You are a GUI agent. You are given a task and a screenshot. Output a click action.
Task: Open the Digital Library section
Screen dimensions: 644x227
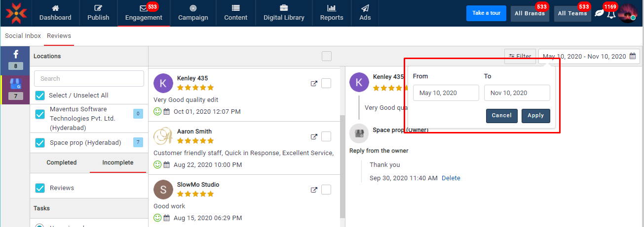(284, 13)
